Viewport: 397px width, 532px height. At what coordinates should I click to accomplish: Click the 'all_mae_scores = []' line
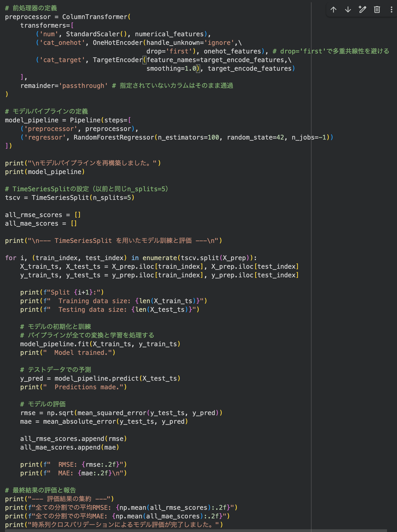pos(41,223)
